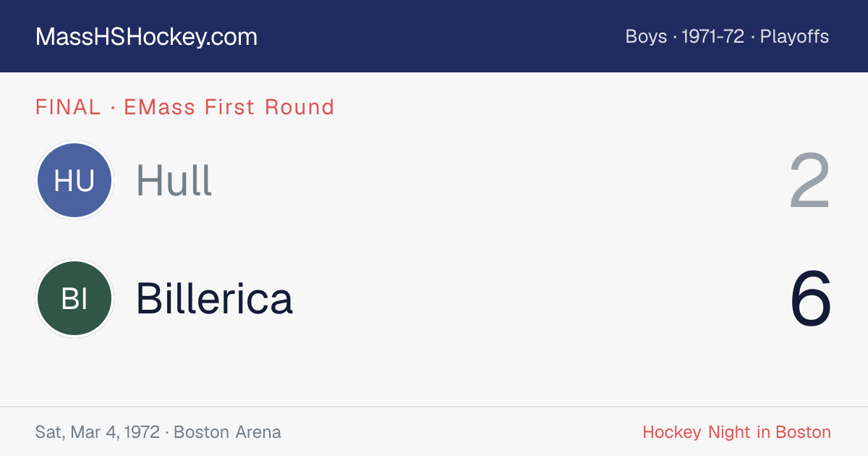Screen dimensions: 868x456
Task: Choose Playoffs in the header
Action: pos(794,37)
